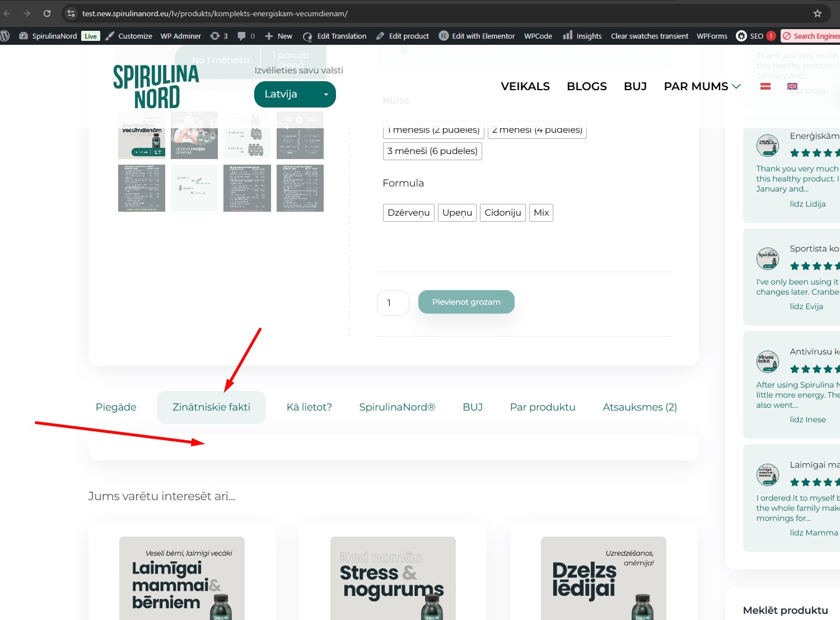
Task: Open the Atsauksmes (2) tab
Action: [x=640, y=407]
